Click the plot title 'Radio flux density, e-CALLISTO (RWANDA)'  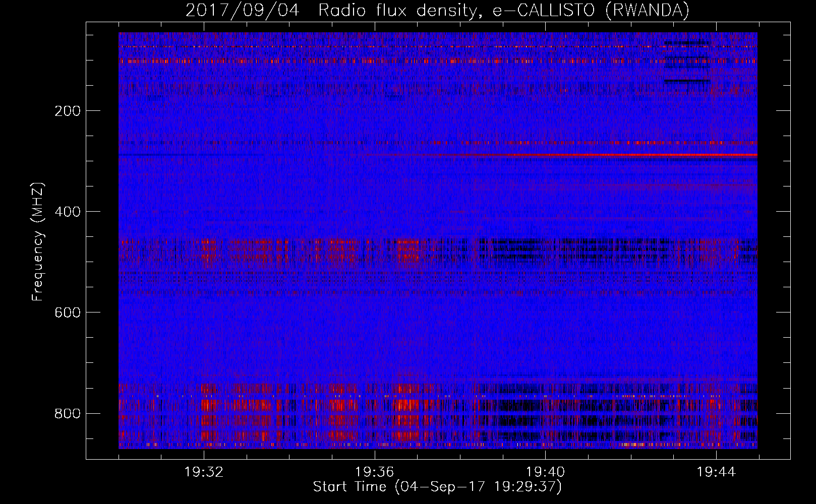click(x=504, y=10)
